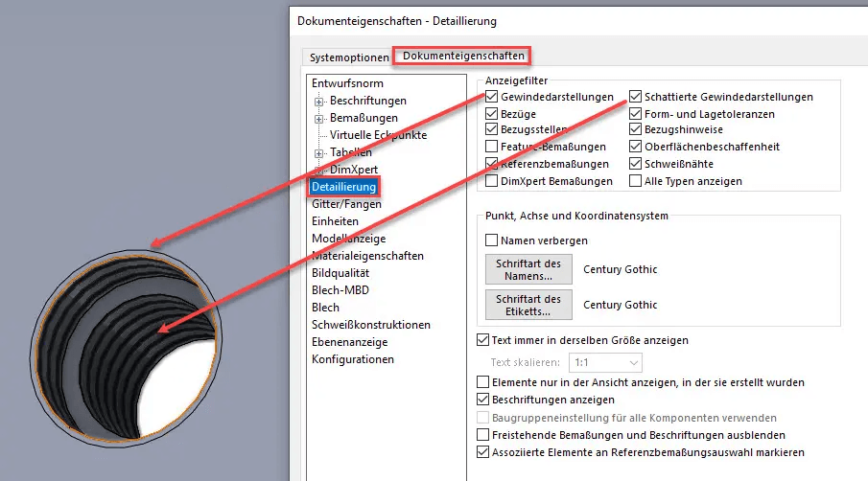Switch to the Systemoptionen tab
Screen dimensions: 868x481
click(x=349, y=57)
